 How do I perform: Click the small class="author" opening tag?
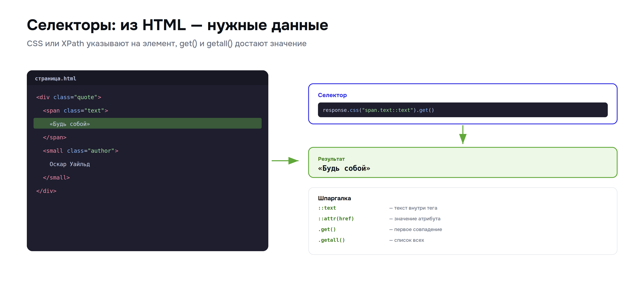[80, 151]
